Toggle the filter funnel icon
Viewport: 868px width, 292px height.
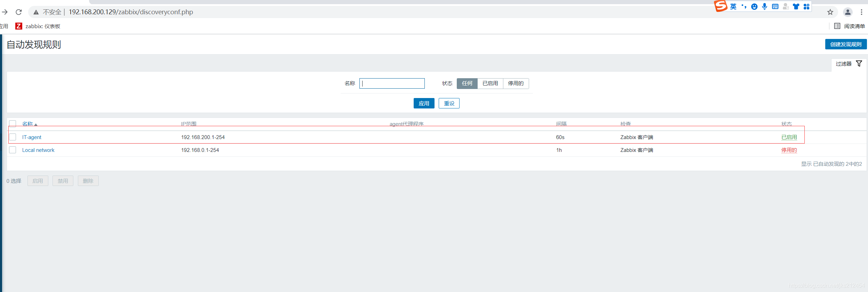pyautogui.click(x=859, y=64)
